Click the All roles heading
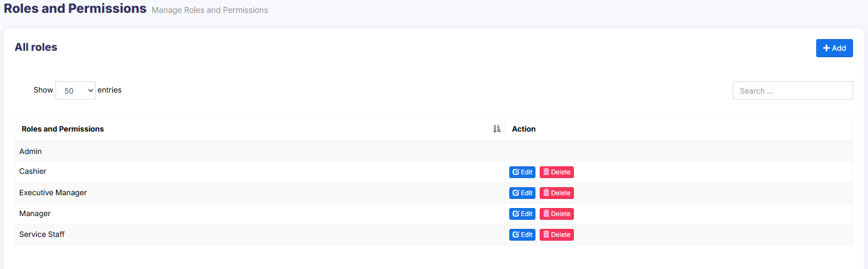 [x=36, y=47]
